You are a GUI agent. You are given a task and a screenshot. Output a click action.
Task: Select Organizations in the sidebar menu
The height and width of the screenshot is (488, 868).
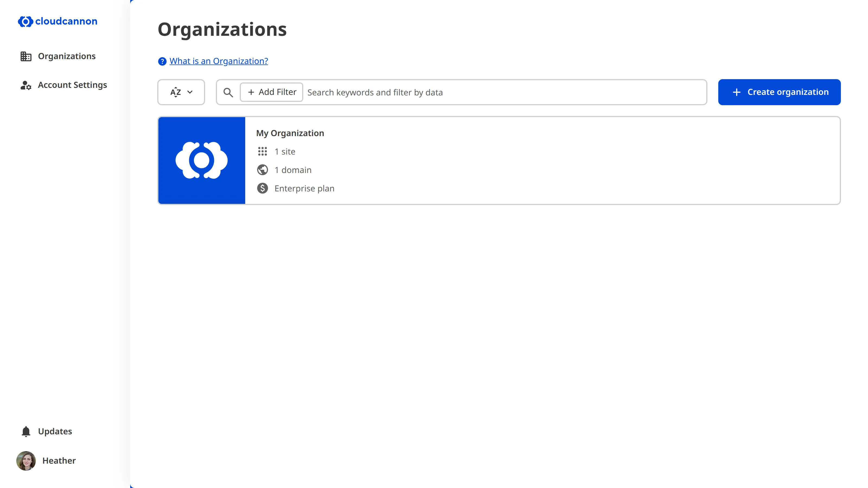66,56
